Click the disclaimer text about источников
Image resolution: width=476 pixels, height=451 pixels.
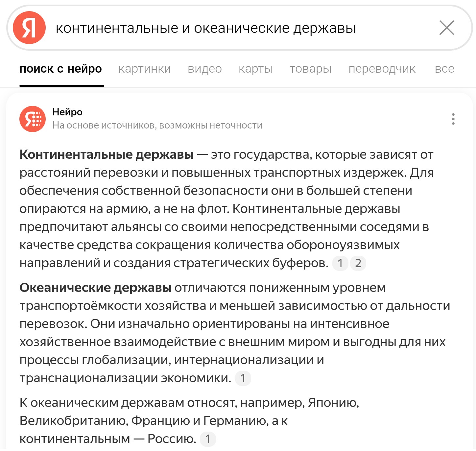point(157,125)
